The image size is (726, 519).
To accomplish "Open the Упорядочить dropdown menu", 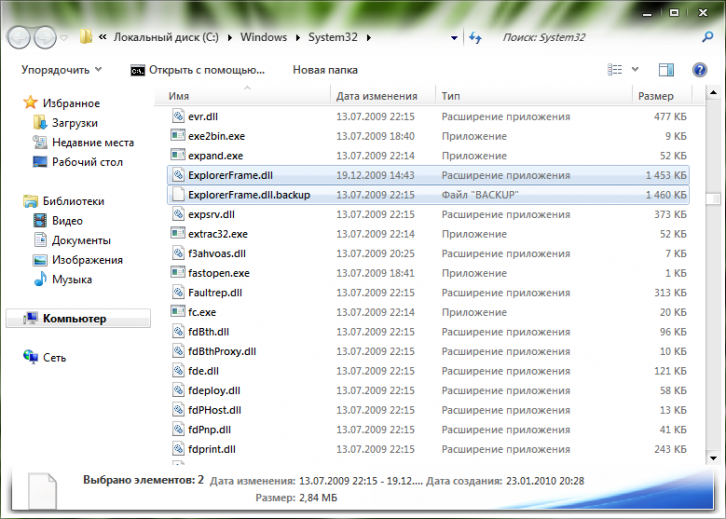I will [61, 70].
